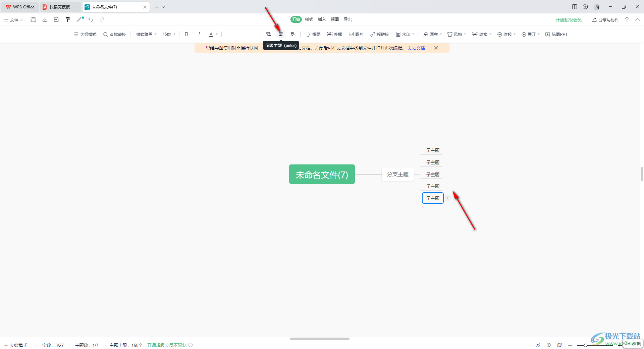Click the locate center topic icon

coord(549,345)
